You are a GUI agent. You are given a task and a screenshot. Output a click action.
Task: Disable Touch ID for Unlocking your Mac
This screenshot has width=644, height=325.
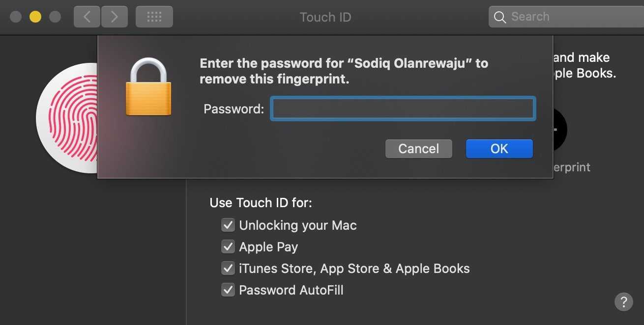(x=228, y=225)
